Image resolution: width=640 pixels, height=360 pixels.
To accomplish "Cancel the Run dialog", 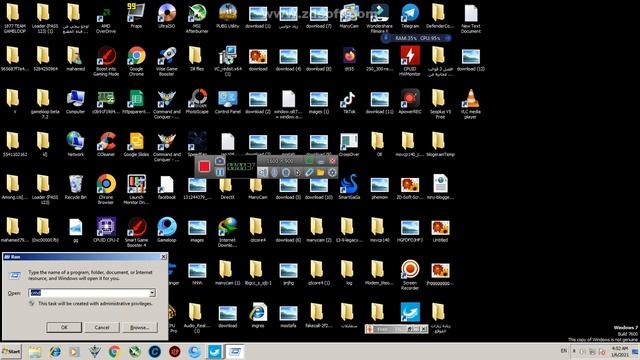I will point(102,327).
